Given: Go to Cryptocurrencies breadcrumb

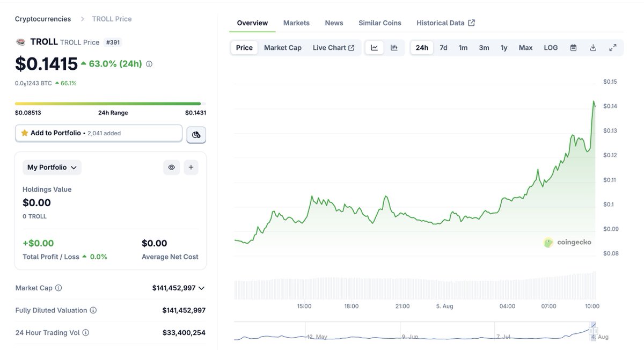Looking at the screenshot, I should (43, 19).
